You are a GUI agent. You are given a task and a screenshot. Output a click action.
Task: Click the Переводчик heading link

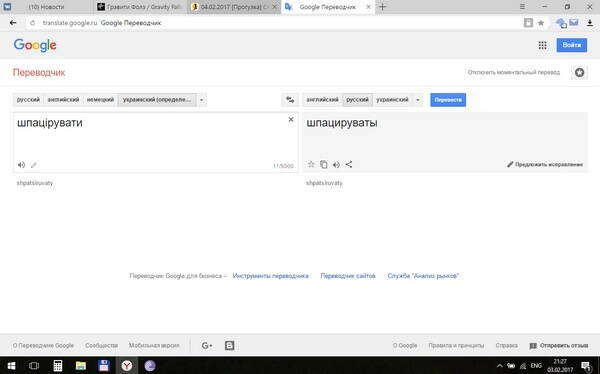pos(39,72)
